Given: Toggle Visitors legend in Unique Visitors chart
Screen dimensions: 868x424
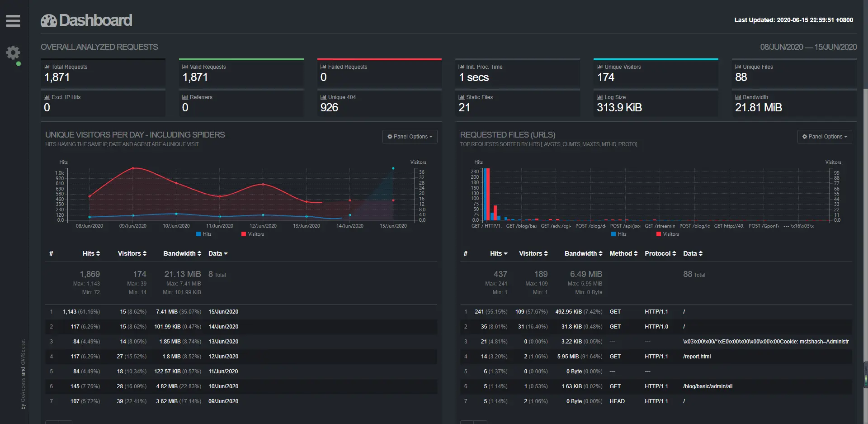Looking at the screenshot, I should pos(253,234).
